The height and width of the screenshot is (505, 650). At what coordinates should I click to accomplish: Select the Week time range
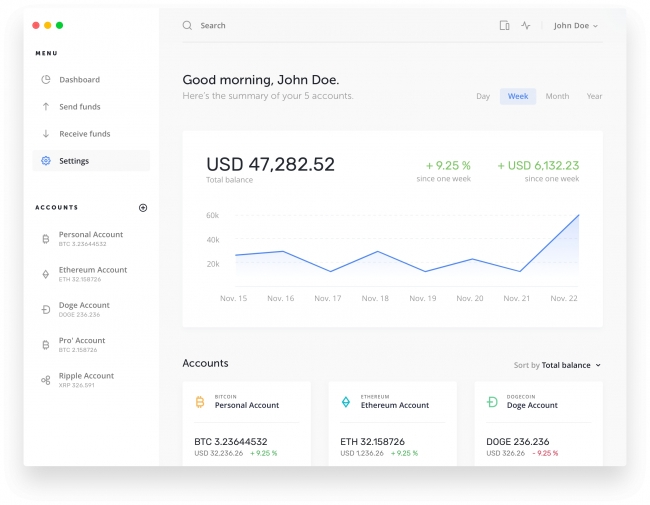(x=518, y=97)
